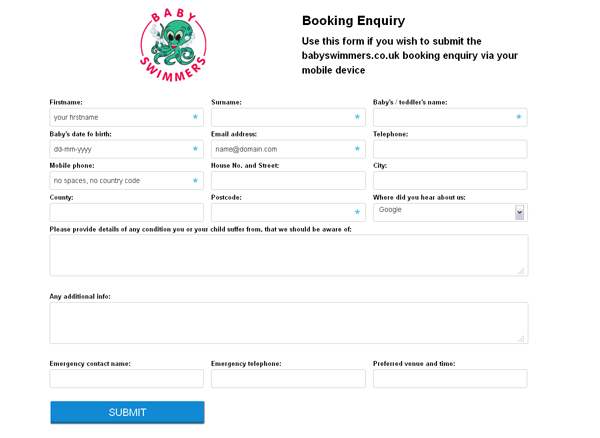
Task: Focus the Firstname text field
Action: click(x=126, y=118)
